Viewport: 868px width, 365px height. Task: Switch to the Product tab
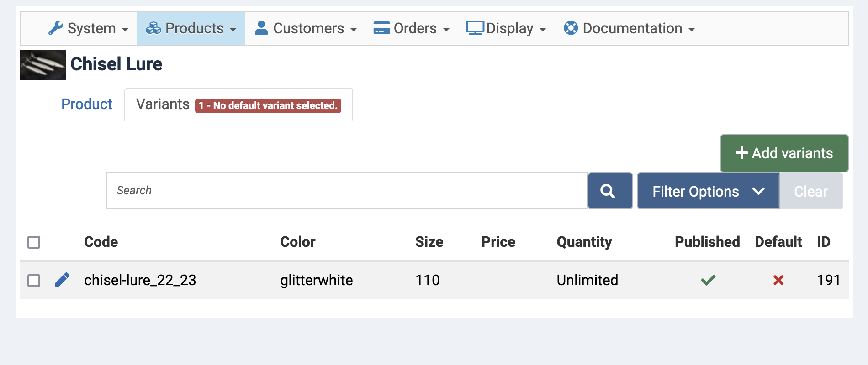(x=86, y=104)
